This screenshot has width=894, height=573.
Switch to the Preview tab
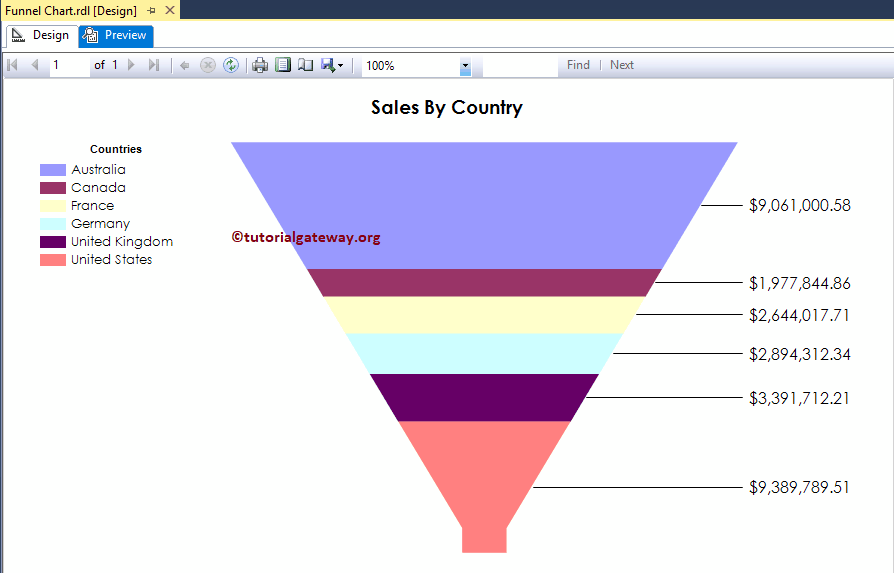(116, 35)
